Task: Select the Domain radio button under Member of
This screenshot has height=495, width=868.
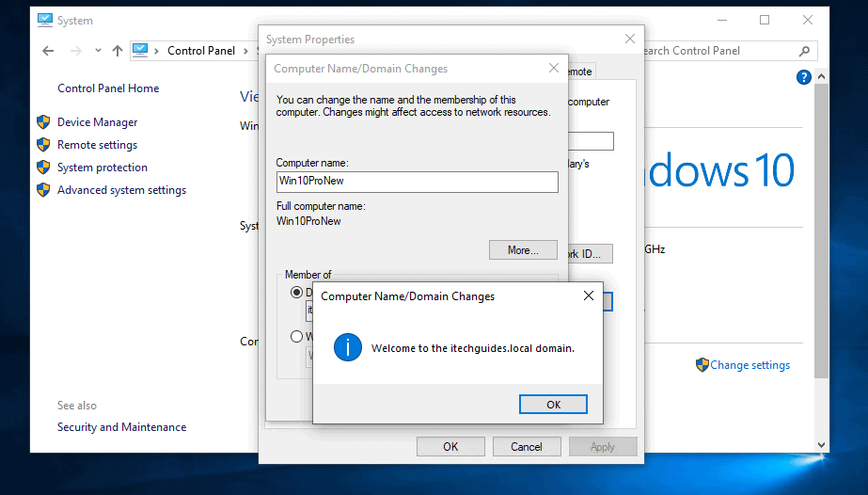Action: click(297, 293)
